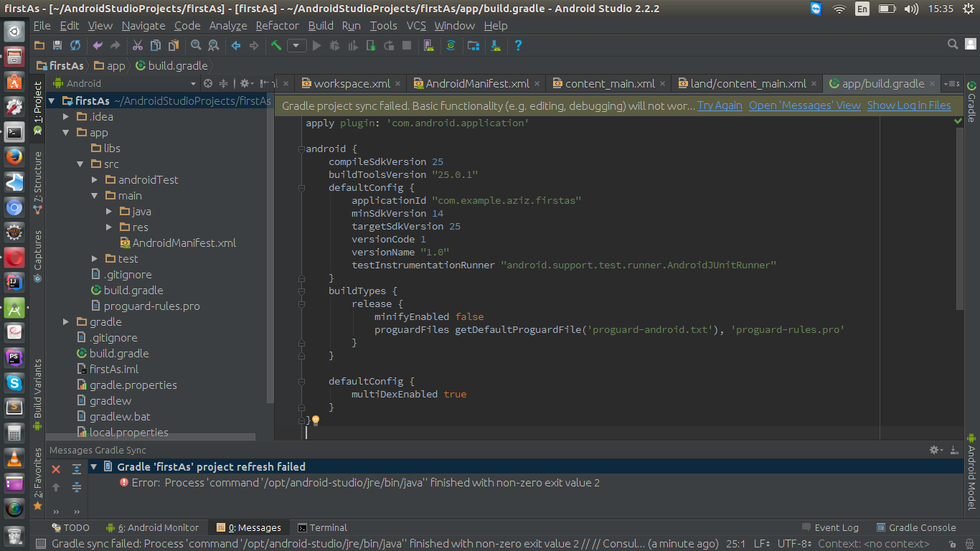Select gradle.properties in project tree
Viewport: 980px width, 551px height.
[x=127, y=385]
